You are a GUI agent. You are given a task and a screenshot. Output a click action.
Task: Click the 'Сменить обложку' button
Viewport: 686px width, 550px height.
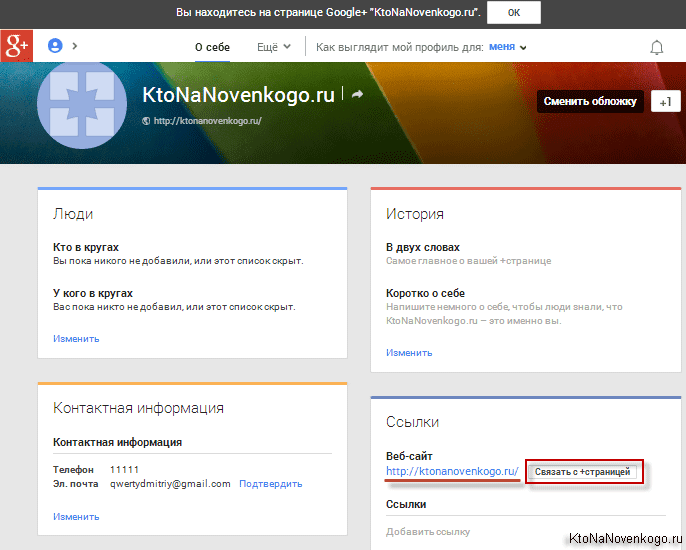(590, 102)
